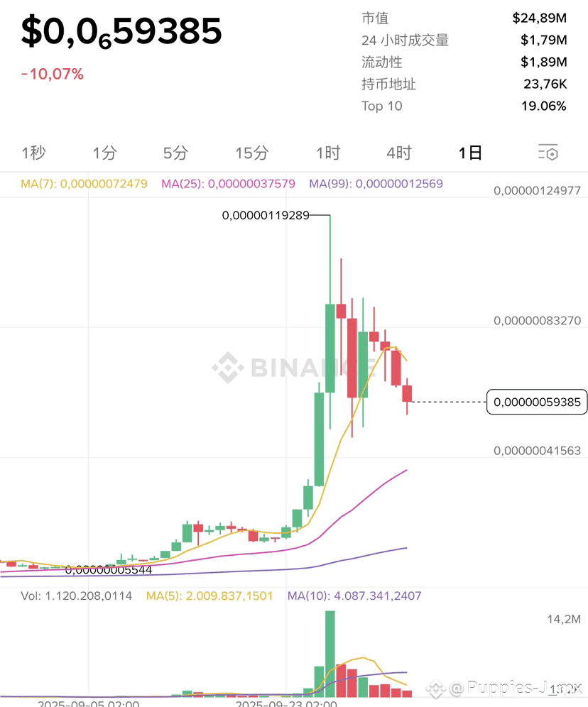The width and height of the screenshot is (588, 707).
Task: Switch to the 1分 interval
Action: tap(104, 153)
